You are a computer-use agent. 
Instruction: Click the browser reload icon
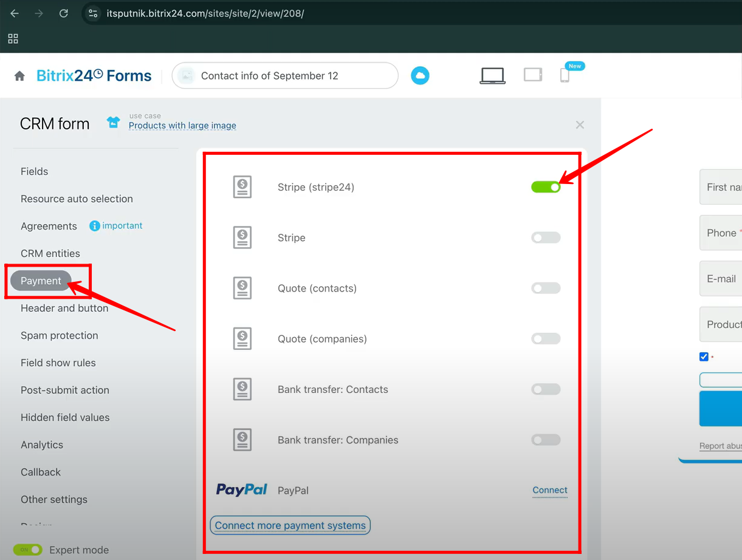coord(64,13)
